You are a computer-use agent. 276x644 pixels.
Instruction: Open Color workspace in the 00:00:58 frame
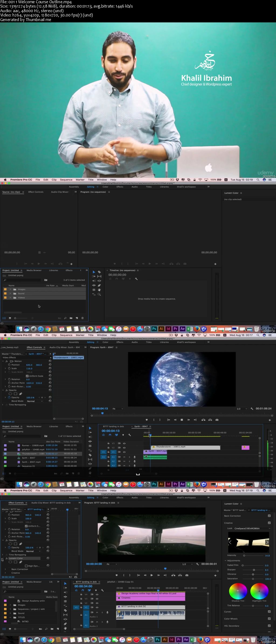(x=105, y=498)
